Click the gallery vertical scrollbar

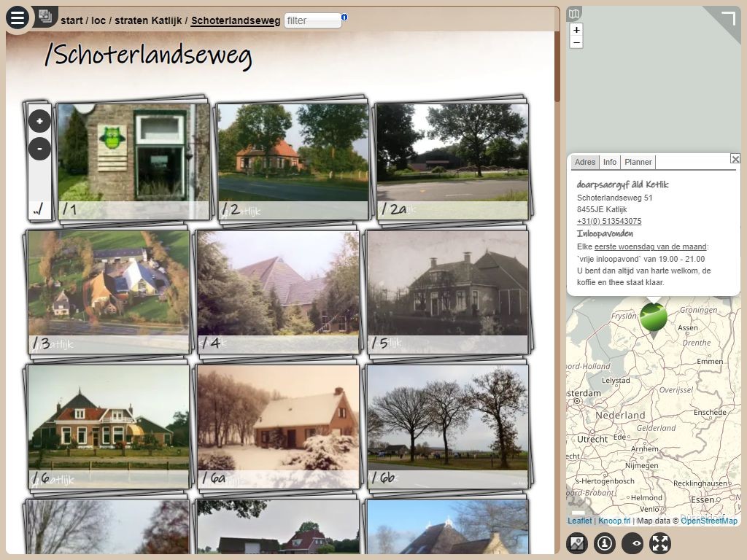[557, 66]
